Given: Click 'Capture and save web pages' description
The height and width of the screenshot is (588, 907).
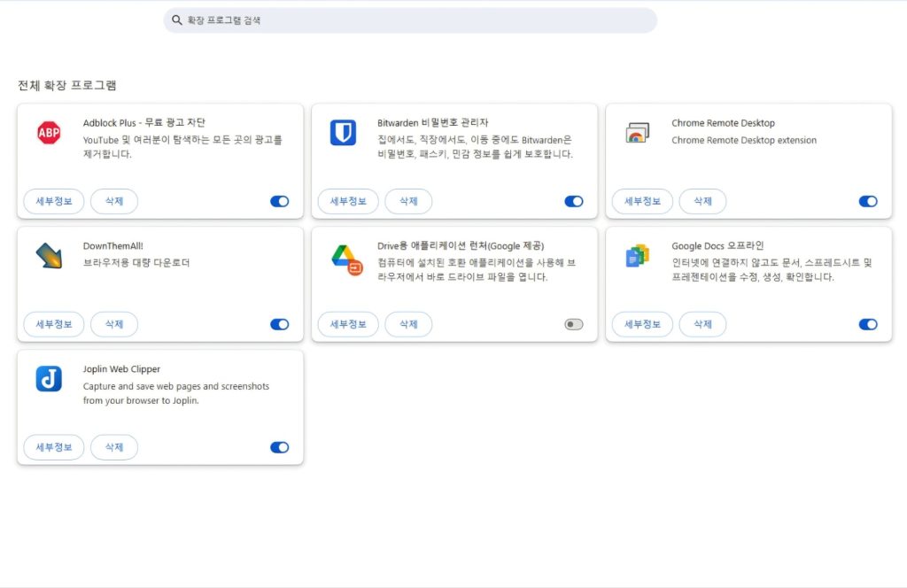Looking at the screenshot, I should tap(176, 393).
